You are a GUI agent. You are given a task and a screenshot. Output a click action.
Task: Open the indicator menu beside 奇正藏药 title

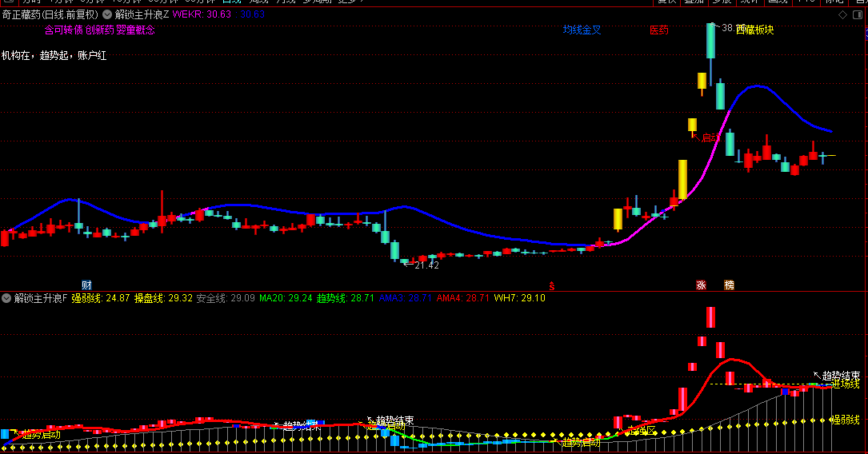pos(107,14)
